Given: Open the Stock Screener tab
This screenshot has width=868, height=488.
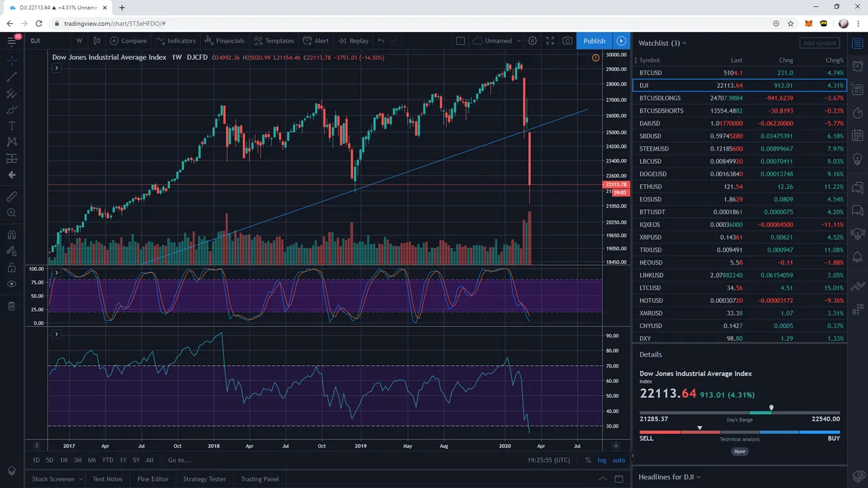Looking at the screenshot, I should [x=57, y=479].
